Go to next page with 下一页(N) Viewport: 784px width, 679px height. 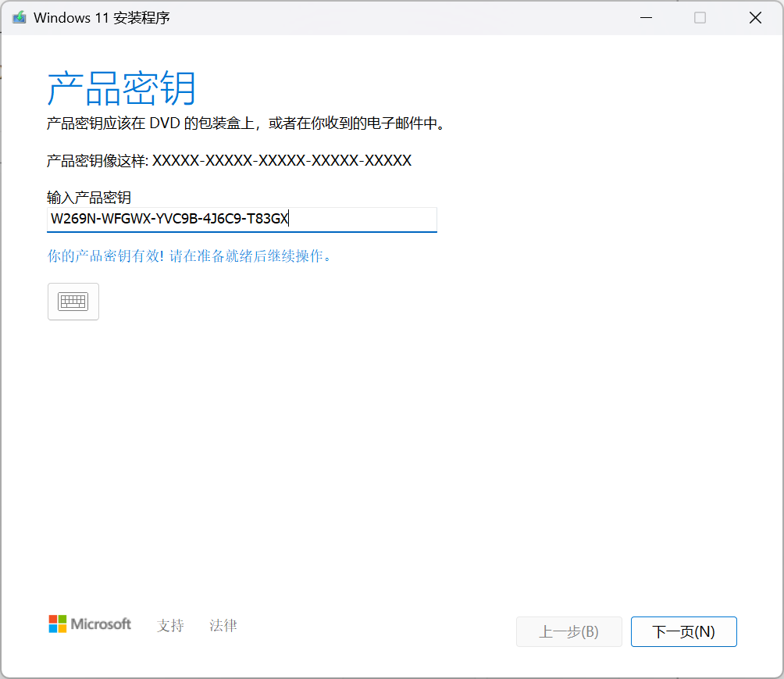pos(683,631)
